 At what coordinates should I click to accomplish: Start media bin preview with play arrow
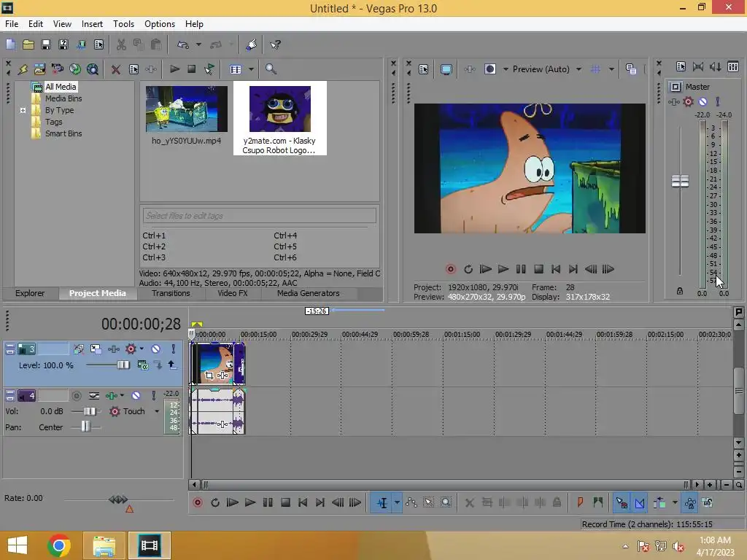pos(174,69)
